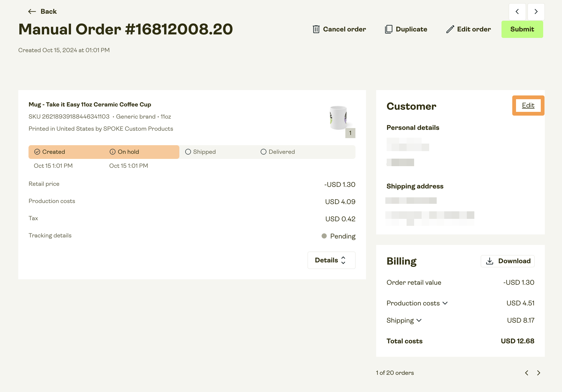Click the Pending tracking status
Image resolution: width=562 pixels, height=392 pixels.
[339, 236]
